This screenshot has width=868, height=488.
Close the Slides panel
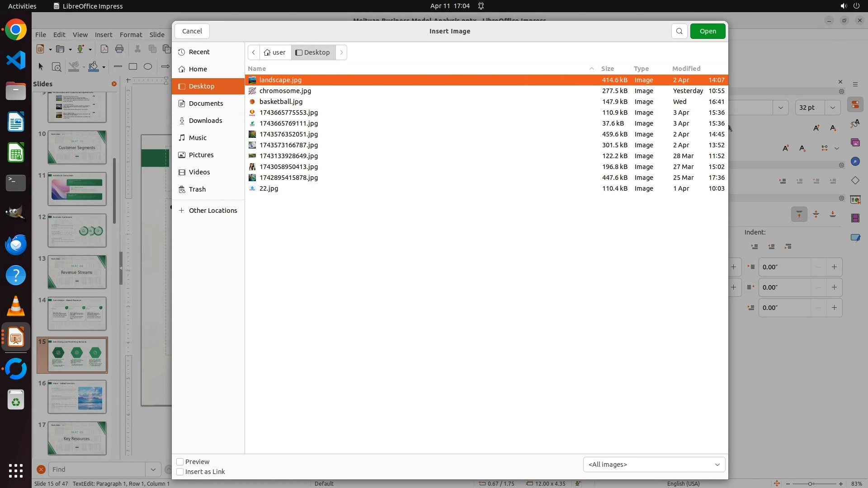(114, 84)
